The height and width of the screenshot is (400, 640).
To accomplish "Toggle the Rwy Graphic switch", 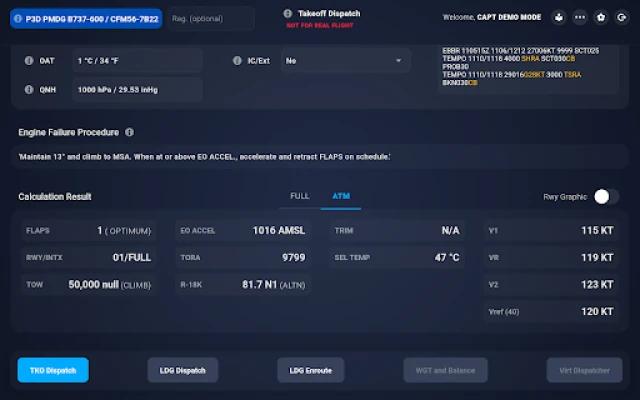I will (x=606, y=197).
